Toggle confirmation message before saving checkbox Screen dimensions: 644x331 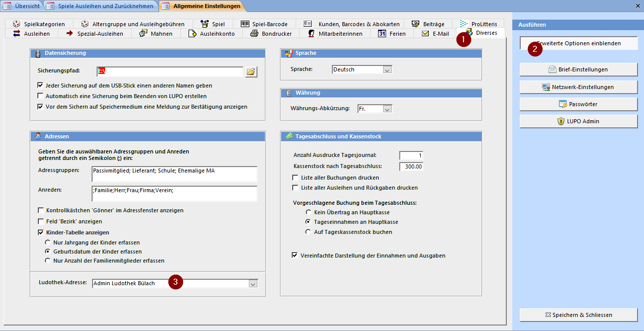click(x=41, y=107)
